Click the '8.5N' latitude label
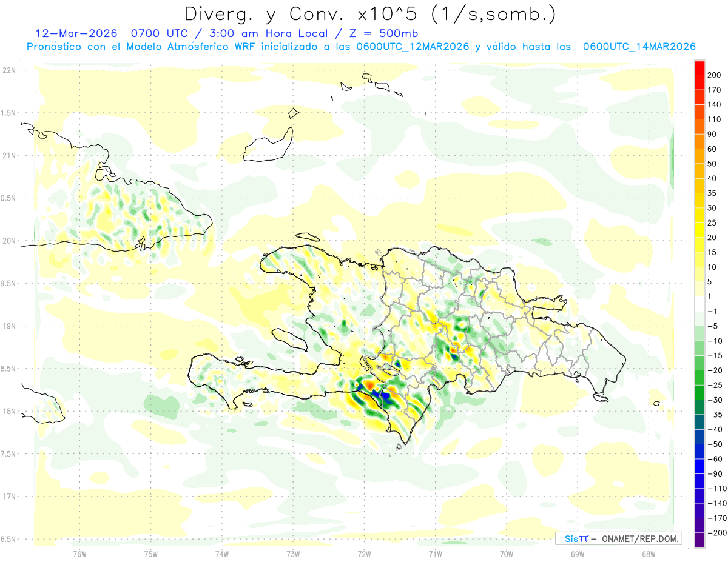The image size is (728, 562). point(9,369)
